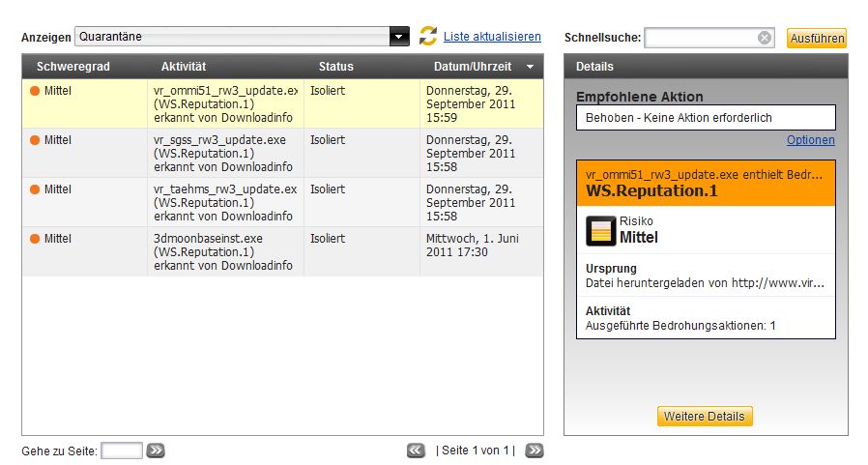Click the yellow refresh arrows icon
Image resolution: width=868 pixels, height=465 pixels.
(428, 37)
